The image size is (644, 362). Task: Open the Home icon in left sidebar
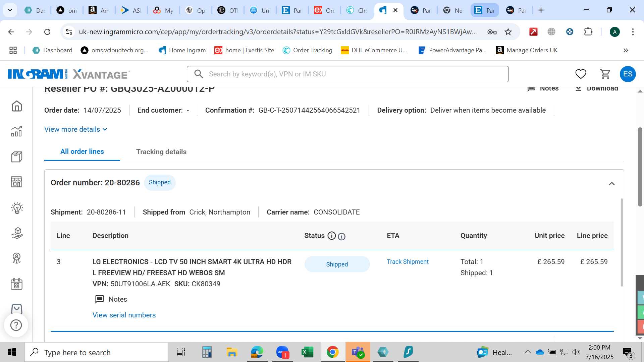(x=16, y=106)
